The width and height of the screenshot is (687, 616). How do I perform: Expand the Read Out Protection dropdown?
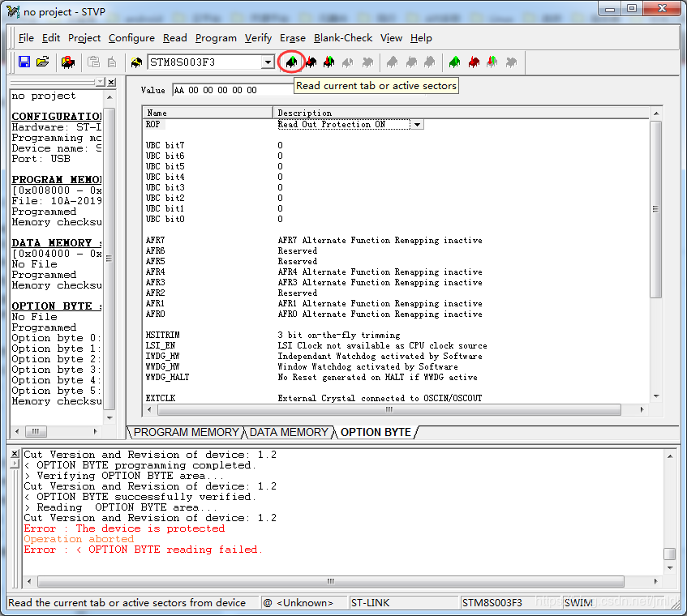click(x=417, y=125)
